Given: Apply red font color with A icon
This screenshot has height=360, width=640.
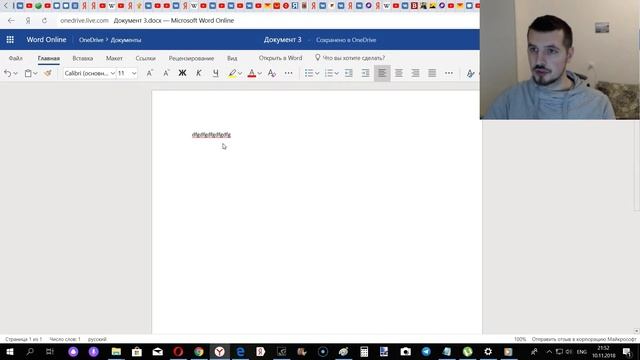Looking at the screenshot, I should click(252, 73).
